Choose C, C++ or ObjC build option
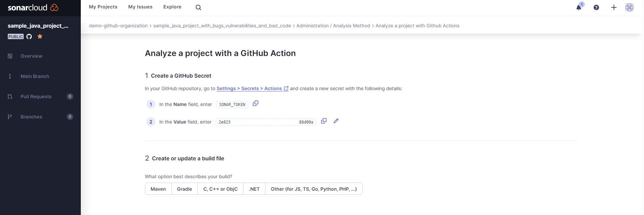This screenshot has height=215, width=644. point(220,189)
